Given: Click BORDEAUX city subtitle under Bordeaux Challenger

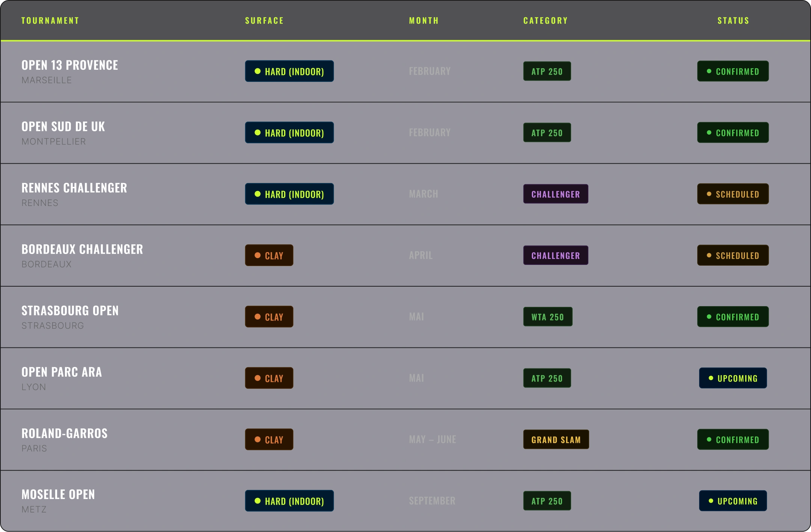Looking at the screenshot, I should pyautogui.click(x=47, y=264).
